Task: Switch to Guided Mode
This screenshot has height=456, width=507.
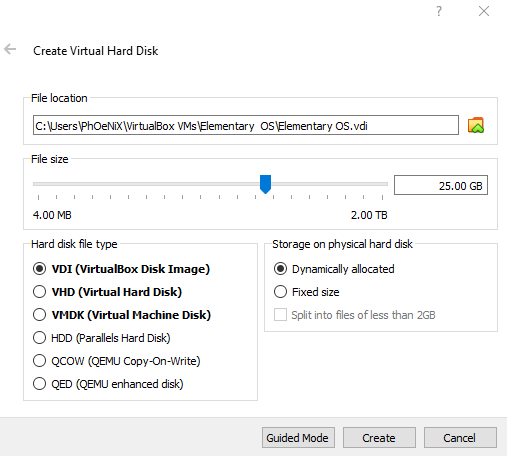Action: point(298,438)
